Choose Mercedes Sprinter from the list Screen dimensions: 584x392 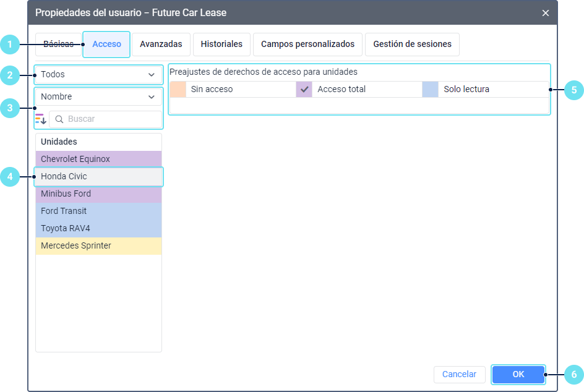(x=98, y=245)
